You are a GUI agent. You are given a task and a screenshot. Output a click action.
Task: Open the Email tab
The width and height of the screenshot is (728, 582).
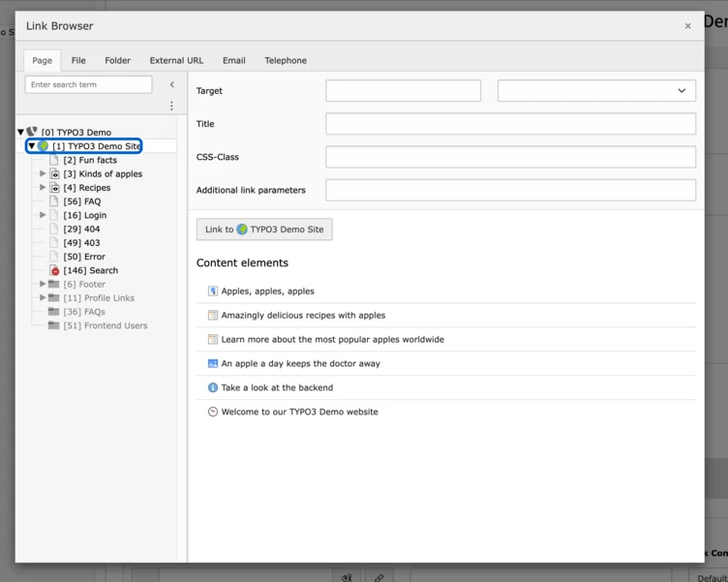coord(234,60)
